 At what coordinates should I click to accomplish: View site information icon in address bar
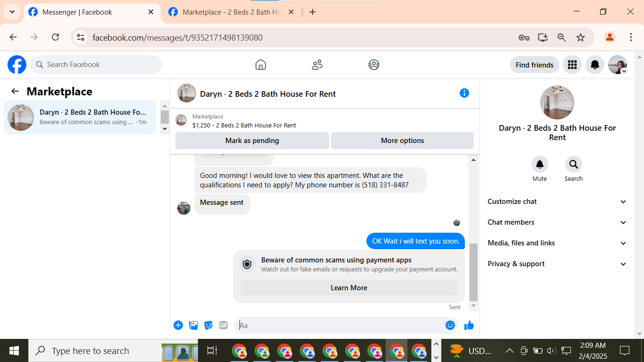pos(81,37)
